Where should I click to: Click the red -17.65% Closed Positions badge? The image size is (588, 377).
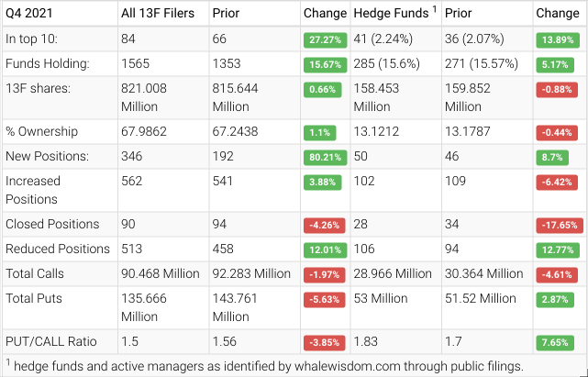coord(556,226)
